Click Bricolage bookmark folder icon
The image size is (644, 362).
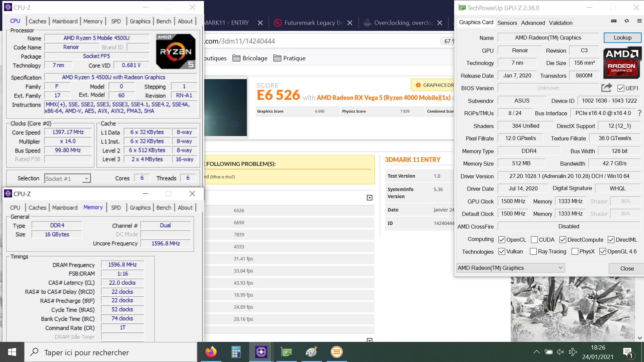pos(236,58)
